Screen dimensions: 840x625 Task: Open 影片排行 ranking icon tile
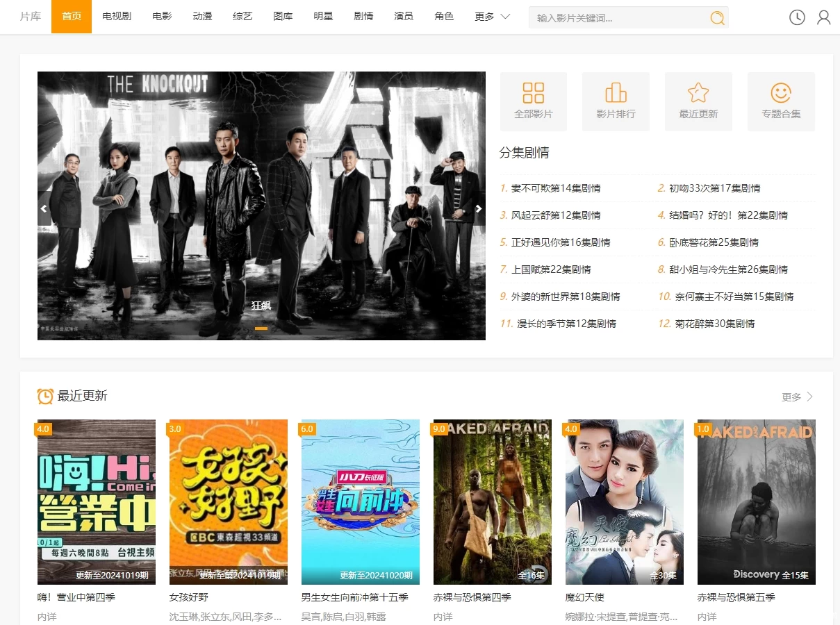(616, 101)
